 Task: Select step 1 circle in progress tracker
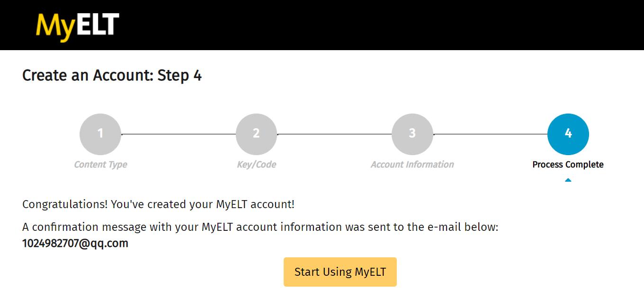pos(100,134)
